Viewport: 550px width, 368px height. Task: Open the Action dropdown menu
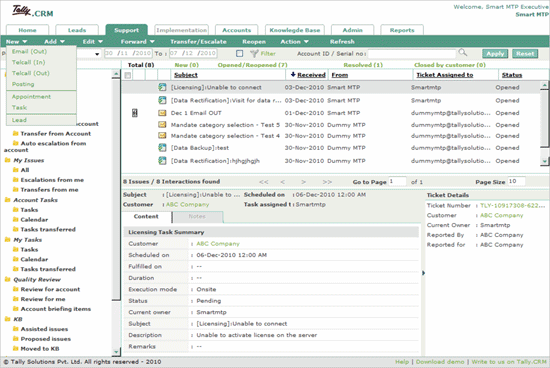click(x=294, y=41)
